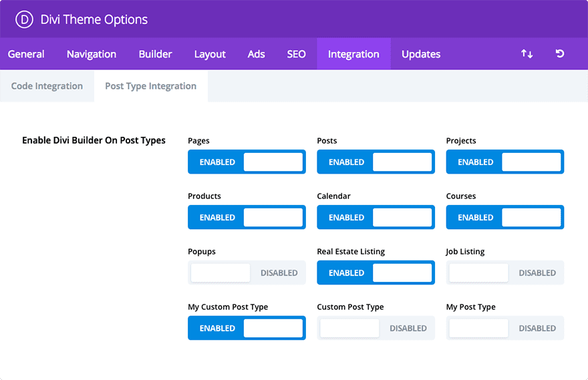The image size is (588, 380).
Task: Go to the SEO tab
Action: tap(296, 54)
